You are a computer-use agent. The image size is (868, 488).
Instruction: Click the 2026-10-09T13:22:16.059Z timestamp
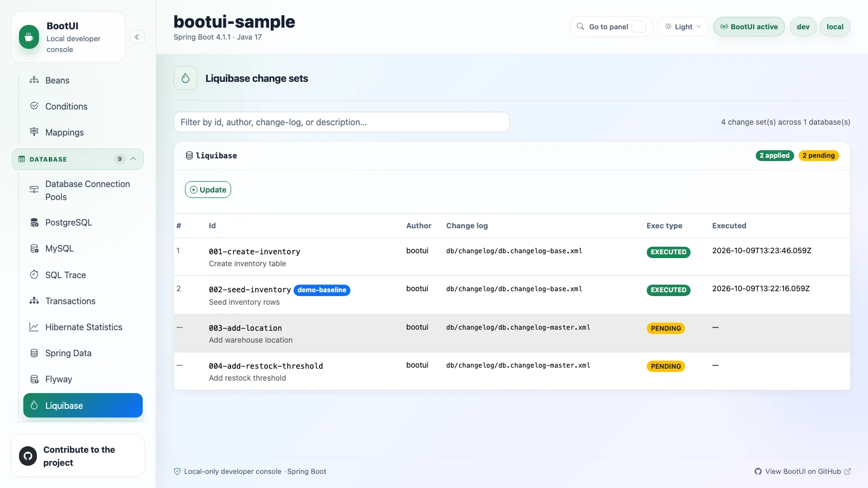761,288
